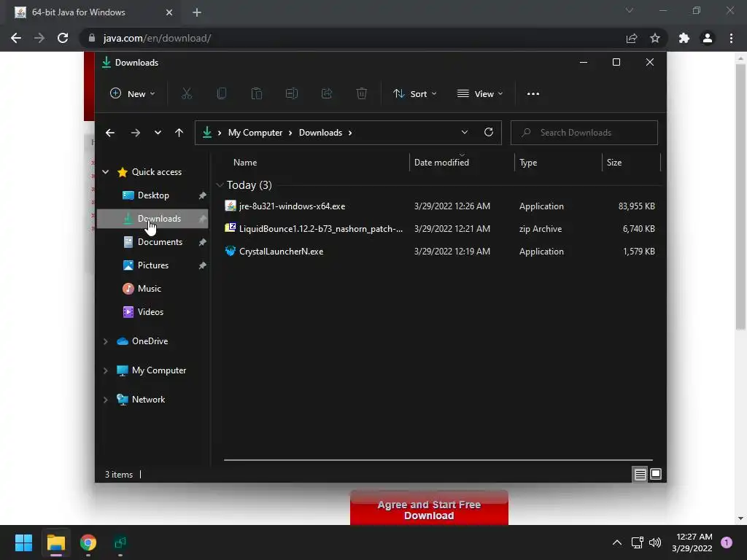Refresh the Downloads folder
This screenshot has width=747, height=560.
click(x=488, y=133)
